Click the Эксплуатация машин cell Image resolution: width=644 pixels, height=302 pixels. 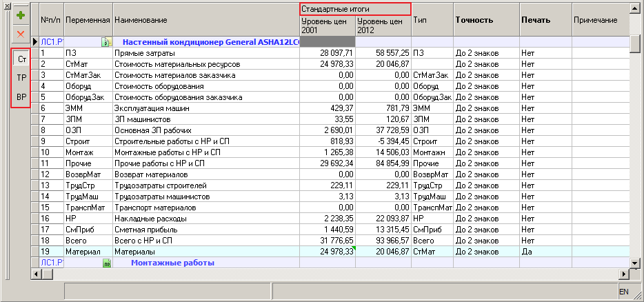coord(205,108)
